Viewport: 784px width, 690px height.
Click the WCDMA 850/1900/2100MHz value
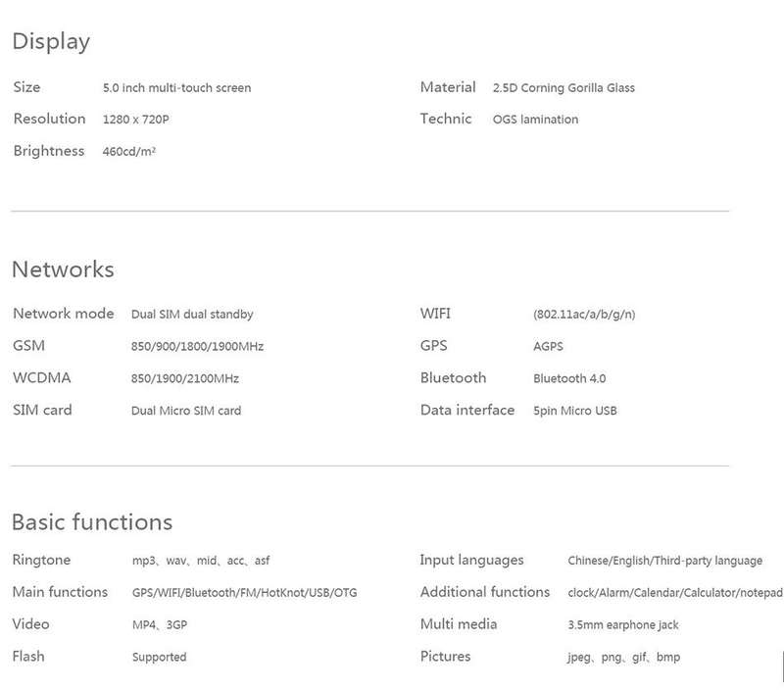(x=185, y=378)
